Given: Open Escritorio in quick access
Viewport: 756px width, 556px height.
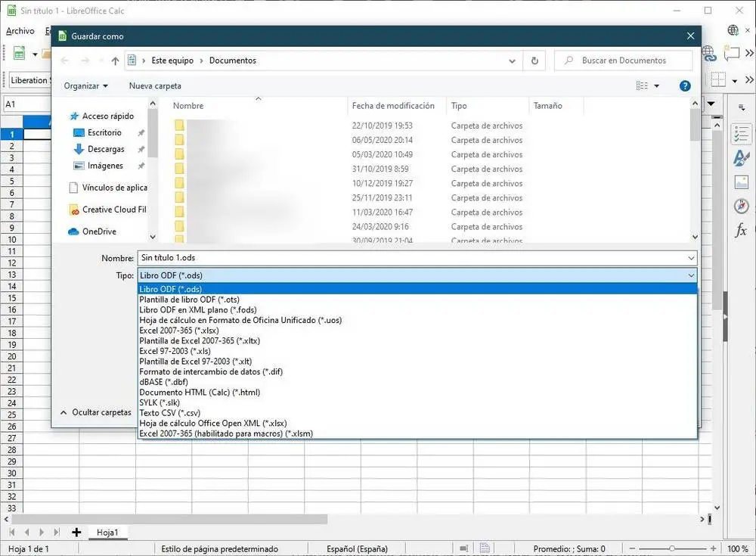Looking at the screenshot, I should (x=104, y=132).
